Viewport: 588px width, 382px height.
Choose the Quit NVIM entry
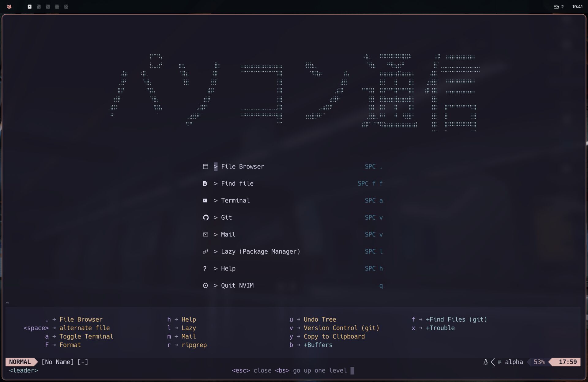[x=293, y=286]
